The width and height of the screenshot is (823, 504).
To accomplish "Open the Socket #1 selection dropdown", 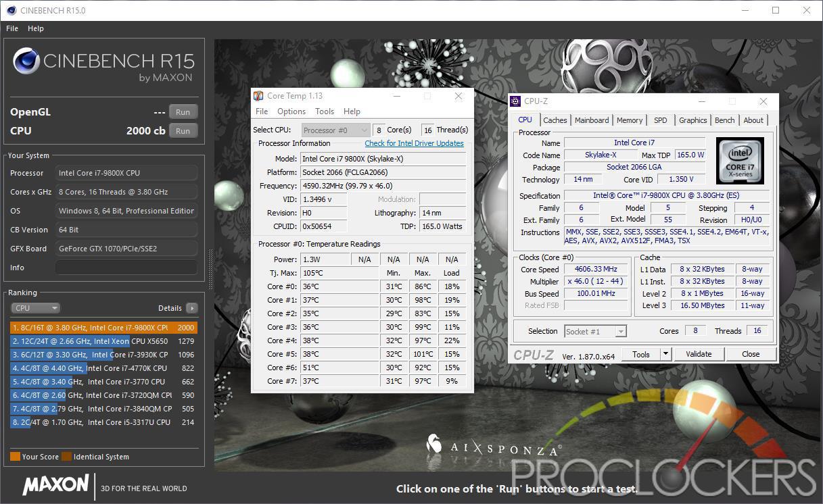I will pyautogui.click(x=596, y=331).
